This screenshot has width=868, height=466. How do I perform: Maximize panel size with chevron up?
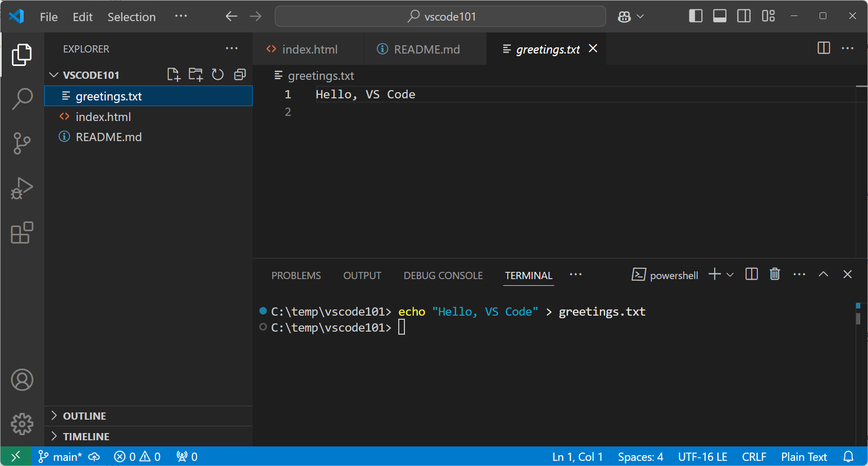(x=823, y=274)
